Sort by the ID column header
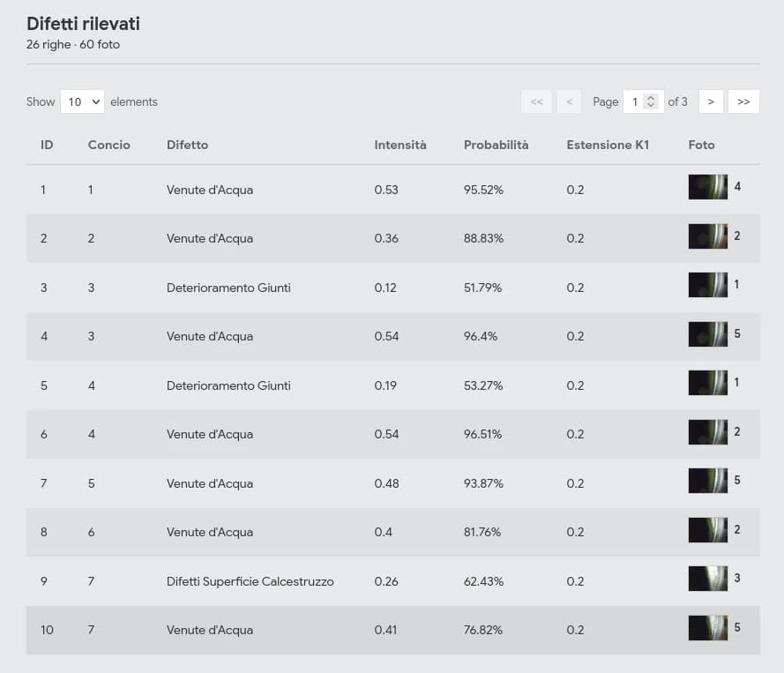Viewport: 784px width, 673px height. click(47, 145)
